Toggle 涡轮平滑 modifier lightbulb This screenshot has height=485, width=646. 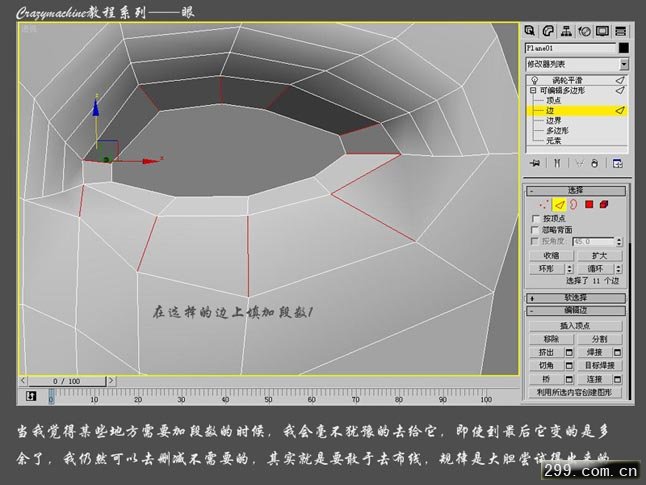click(534, 80)
